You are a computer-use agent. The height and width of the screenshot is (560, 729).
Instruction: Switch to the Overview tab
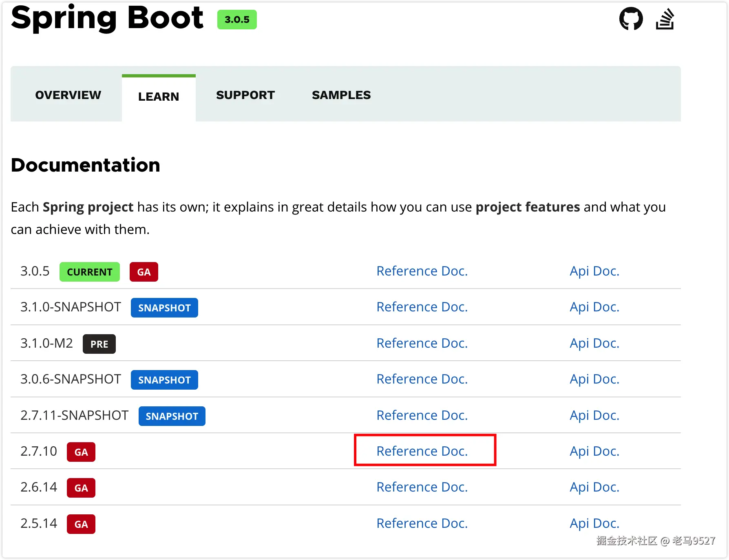point(68,95)
